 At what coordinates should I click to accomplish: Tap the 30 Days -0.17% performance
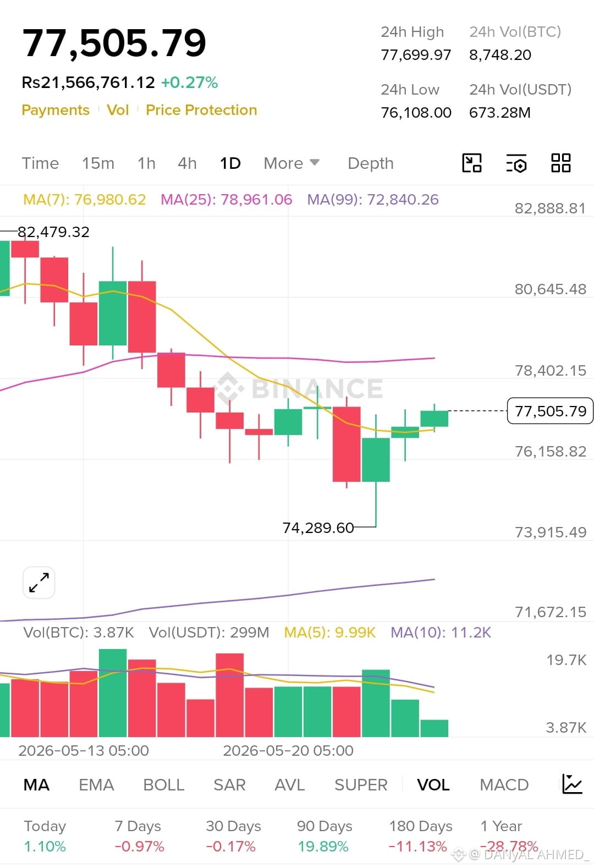[233, 836]
